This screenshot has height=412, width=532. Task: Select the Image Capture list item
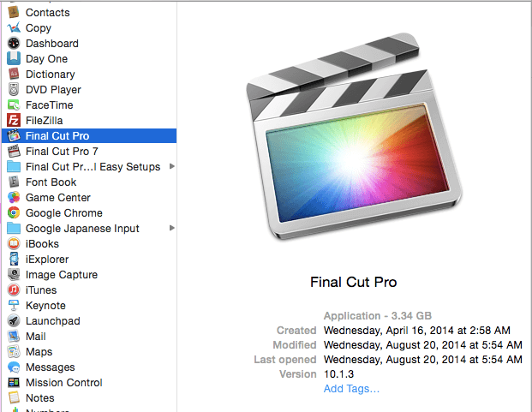coord(61,275)
